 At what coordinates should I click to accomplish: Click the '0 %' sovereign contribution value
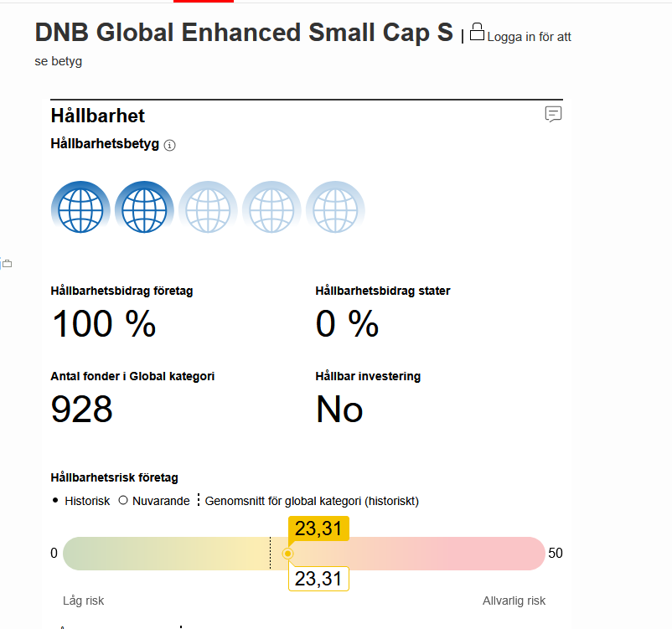coord(347,324)
